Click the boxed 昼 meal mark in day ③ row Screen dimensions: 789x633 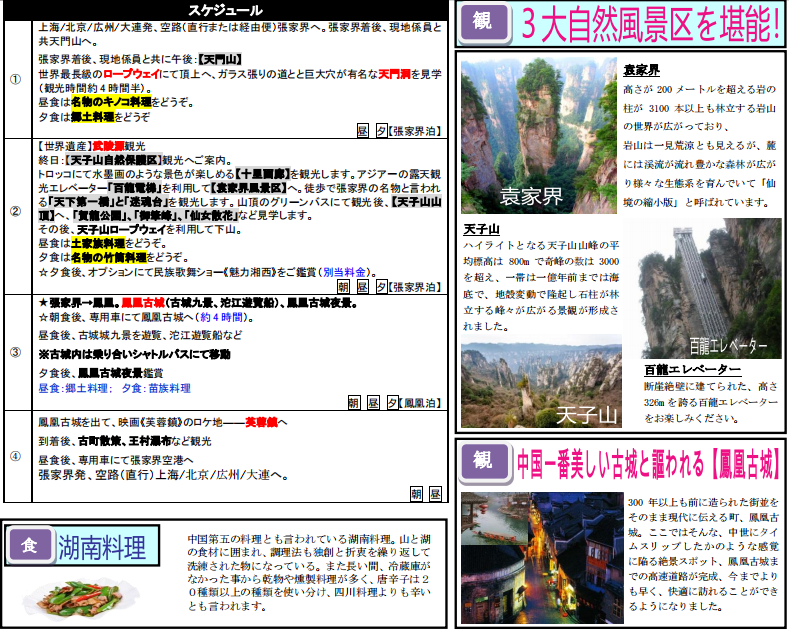pyautogui.click(x=373, y=403)
